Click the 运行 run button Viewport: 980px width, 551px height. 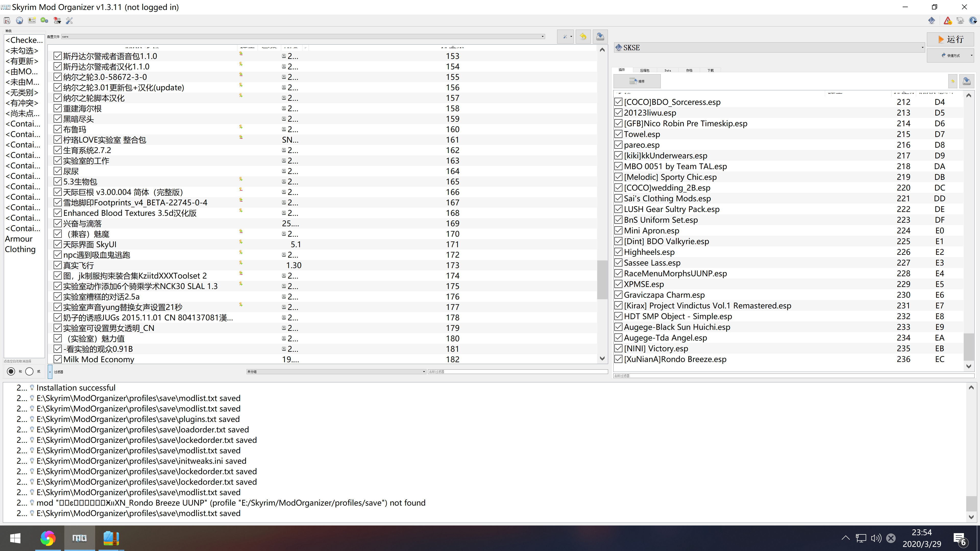click(951, 40)
